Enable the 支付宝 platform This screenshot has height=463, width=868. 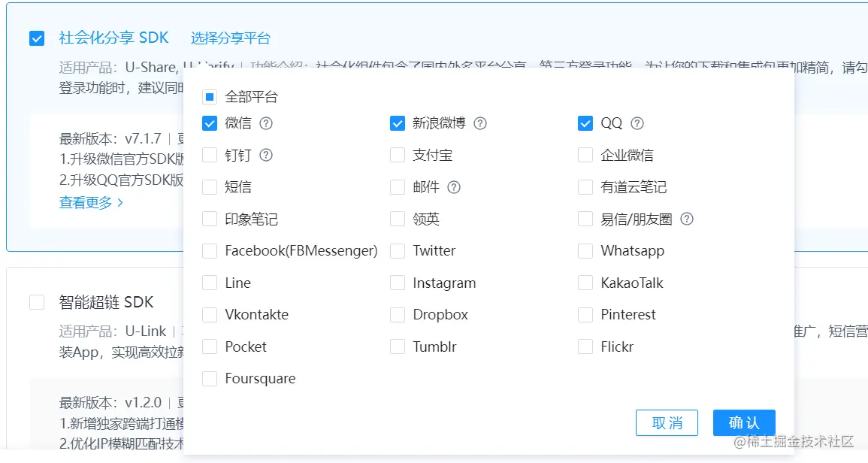pyautogui.click(x=398, y=155)
